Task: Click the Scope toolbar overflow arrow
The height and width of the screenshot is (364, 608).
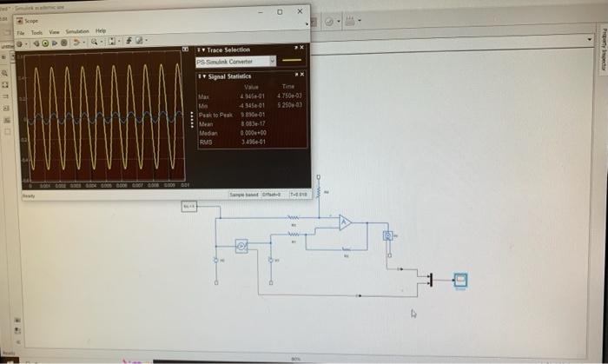Action: (x=307, y=23)
